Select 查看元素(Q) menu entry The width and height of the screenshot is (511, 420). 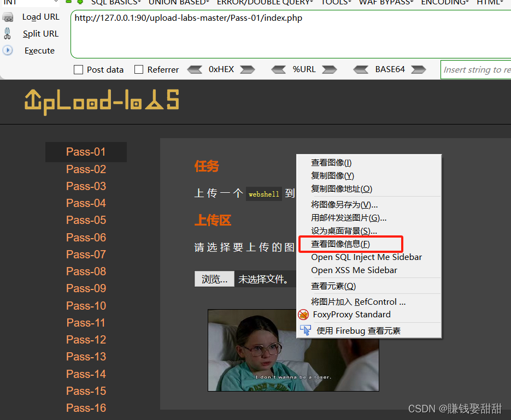pos(369,286)
